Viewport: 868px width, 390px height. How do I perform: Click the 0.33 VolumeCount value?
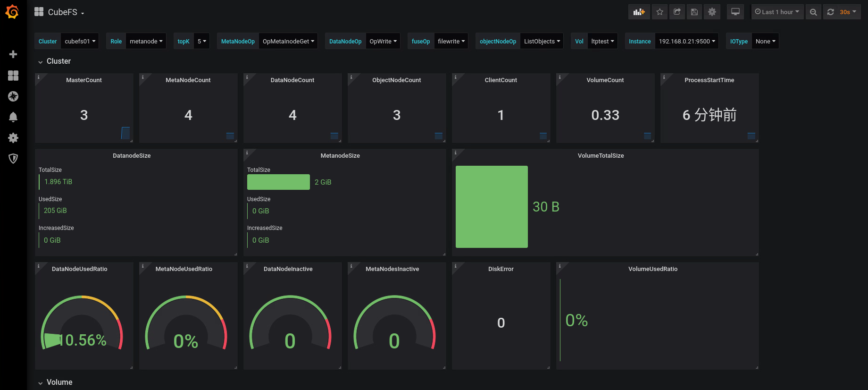point(605,115)
